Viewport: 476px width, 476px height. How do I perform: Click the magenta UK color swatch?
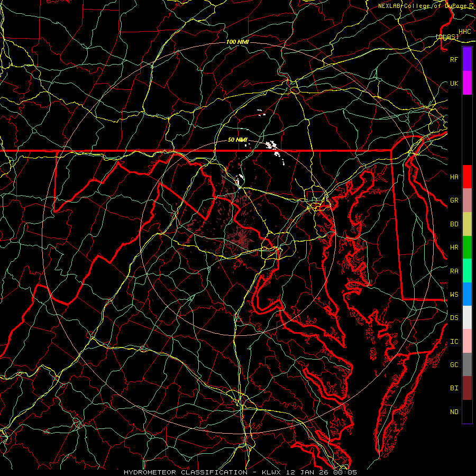467,83
